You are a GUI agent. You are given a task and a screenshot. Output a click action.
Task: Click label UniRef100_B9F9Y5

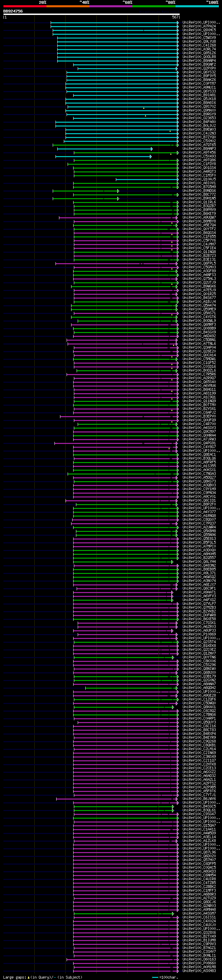(x=199, y=76)
